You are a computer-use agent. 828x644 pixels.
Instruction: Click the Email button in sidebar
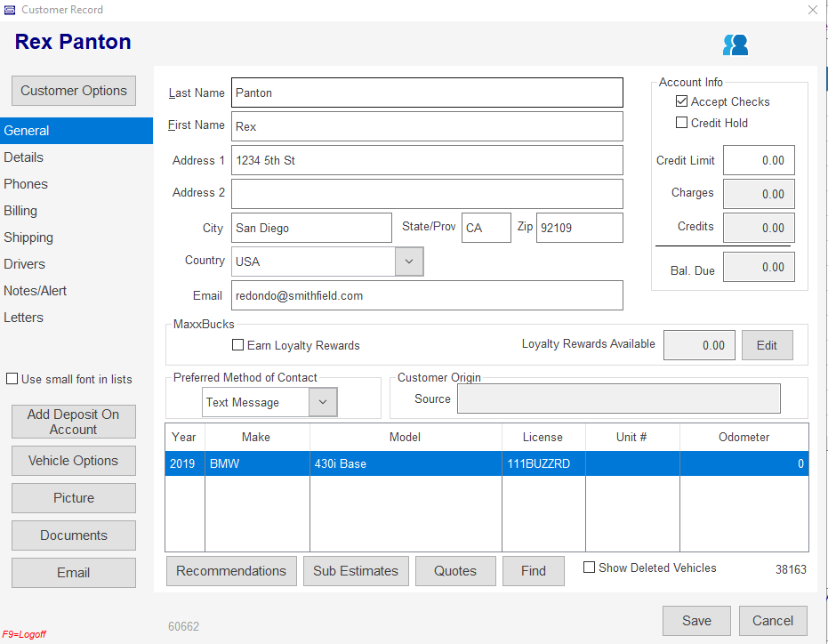tap(74, 573)
